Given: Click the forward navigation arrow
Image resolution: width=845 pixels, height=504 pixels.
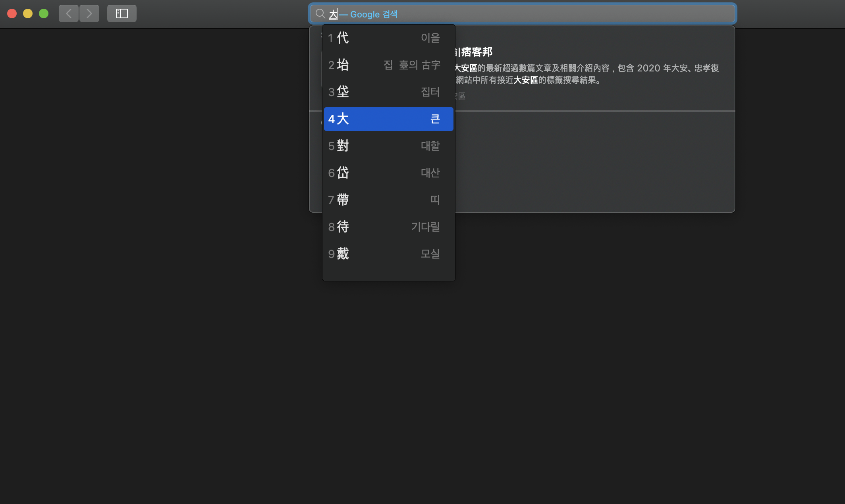Looking at the screenshot, I should coord(89,13).
